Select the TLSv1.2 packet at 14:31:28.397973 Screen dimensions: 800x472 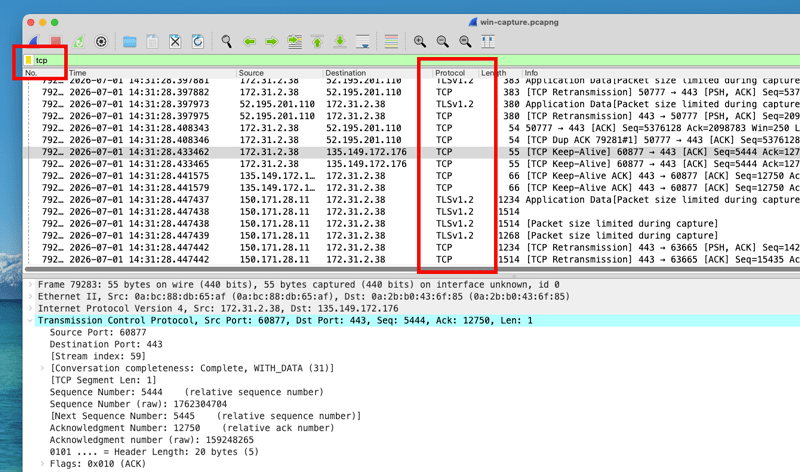point(411,104)
